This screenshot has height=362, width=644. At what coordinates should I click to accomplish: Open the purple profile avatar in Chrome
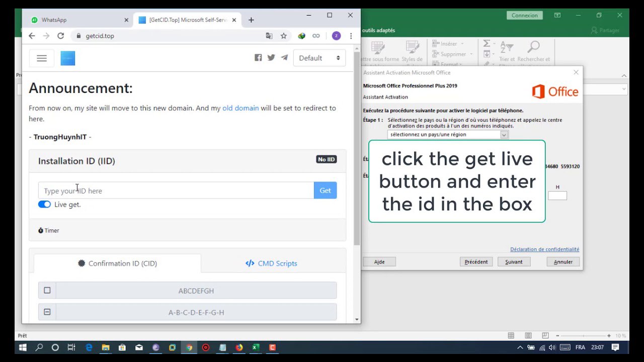coord(336,36)
